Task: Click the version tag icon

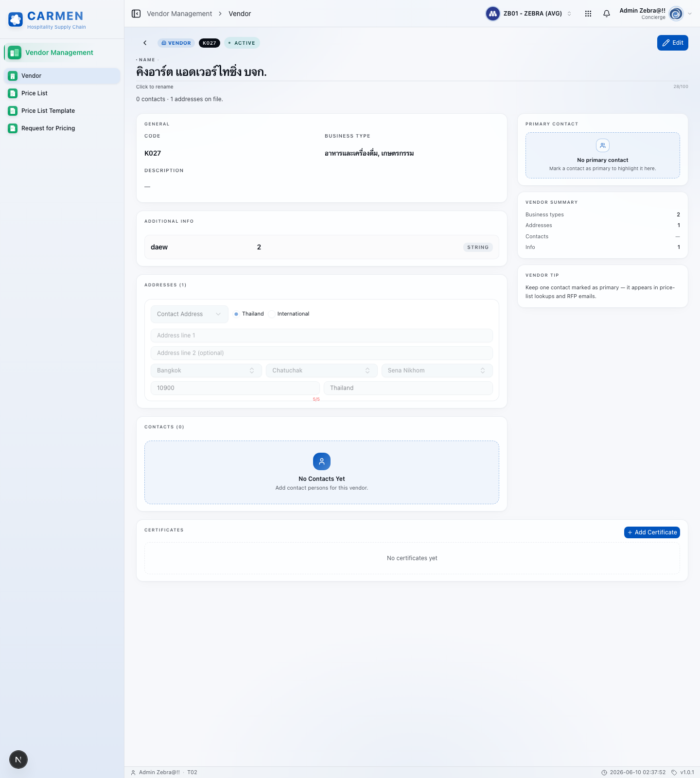Action: click(674, 773)
